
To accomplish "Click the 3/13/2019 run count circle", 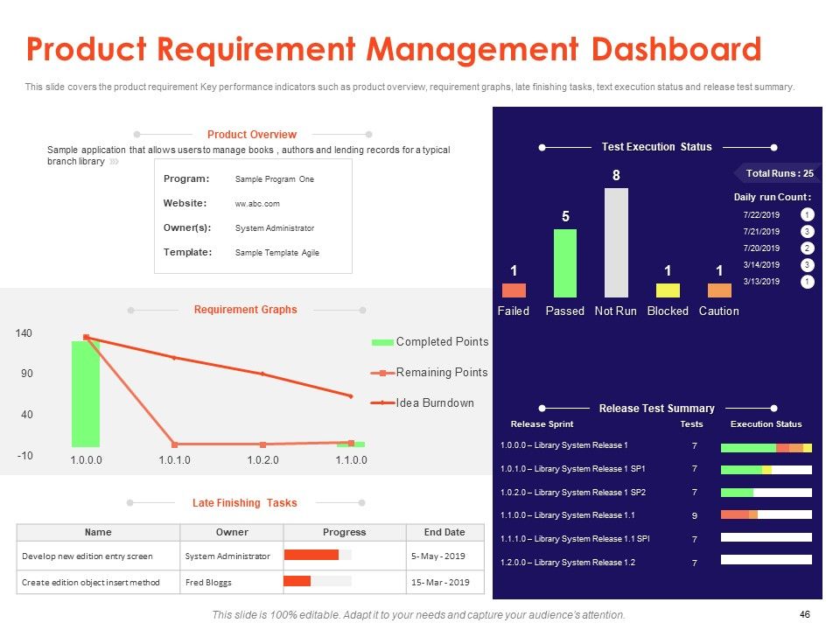I will [807, 282].
